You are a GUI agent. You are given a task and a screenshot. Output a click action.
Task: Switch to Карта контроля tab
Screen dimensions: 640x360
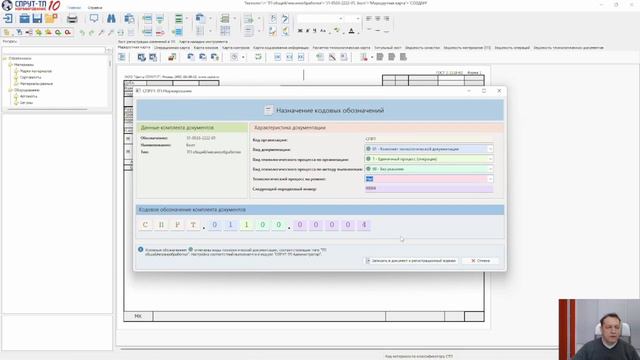(x=236, y=48)
